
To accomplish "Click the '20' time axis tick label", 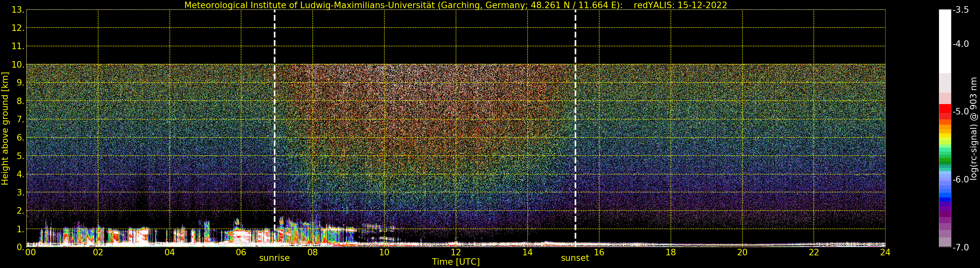I will 742,252.
